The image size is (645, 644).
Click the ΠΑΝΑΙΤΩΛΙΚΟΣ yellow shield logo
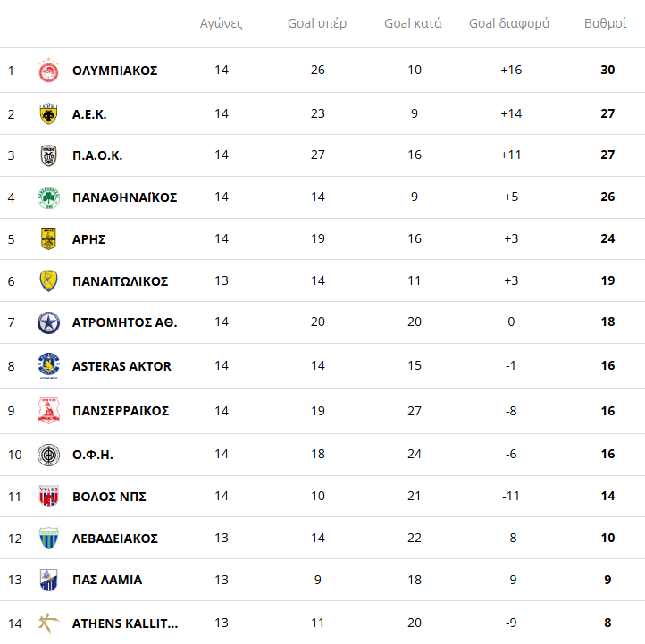tap(48, 280)
